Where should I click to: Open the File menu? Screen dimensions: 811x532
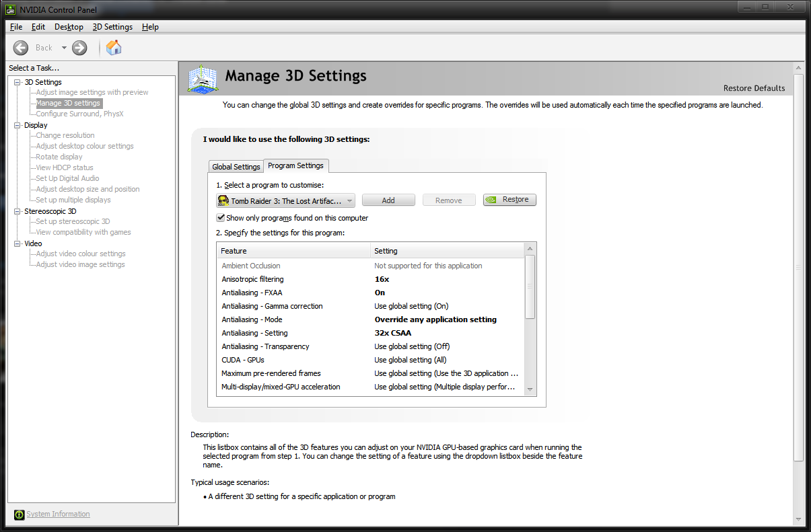16,27
